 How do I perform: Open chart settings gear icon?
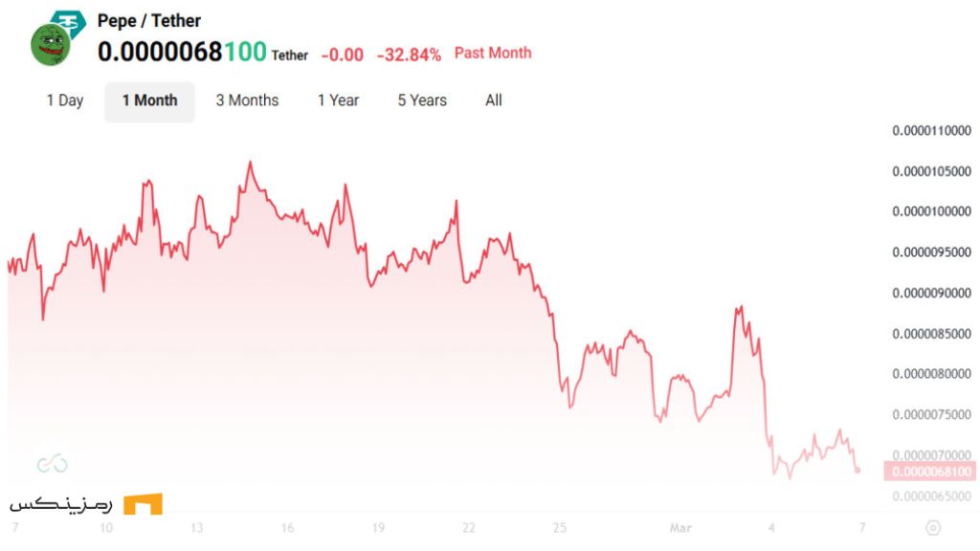933,527
